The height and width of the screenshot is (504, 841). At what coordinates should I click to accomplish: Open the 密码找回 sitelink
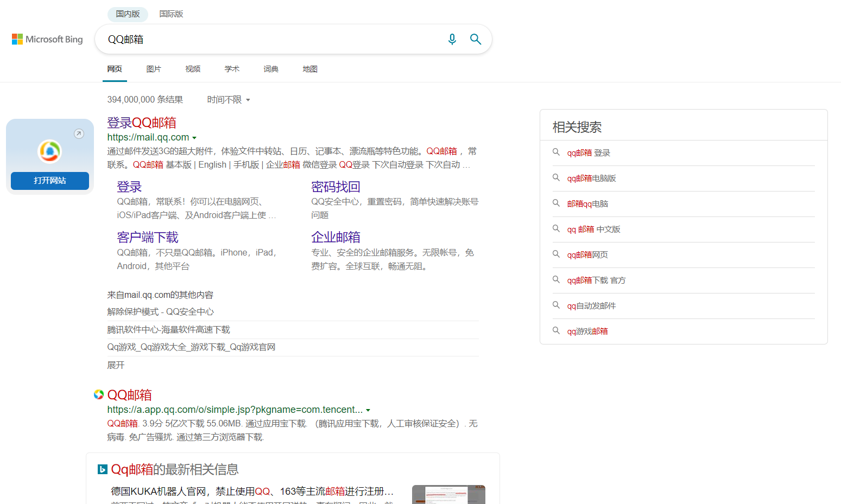(336, 187)
